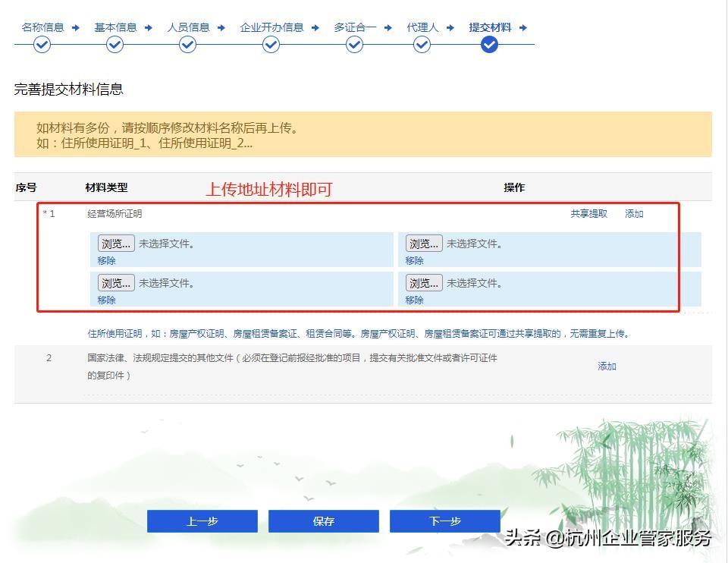Remove the bottom-left file slot via 移除
Screen dimensions: 728x563
point(106,300)
